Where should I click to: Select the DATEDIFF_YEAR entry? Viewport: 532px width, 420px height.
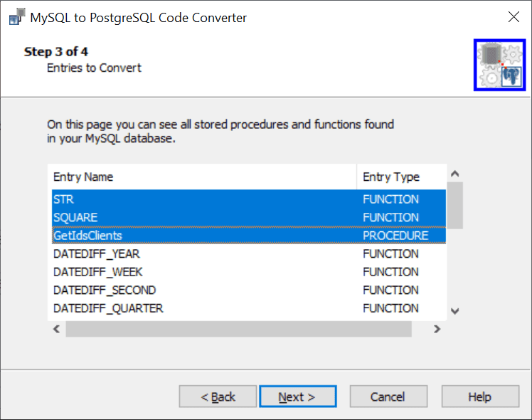249,253
